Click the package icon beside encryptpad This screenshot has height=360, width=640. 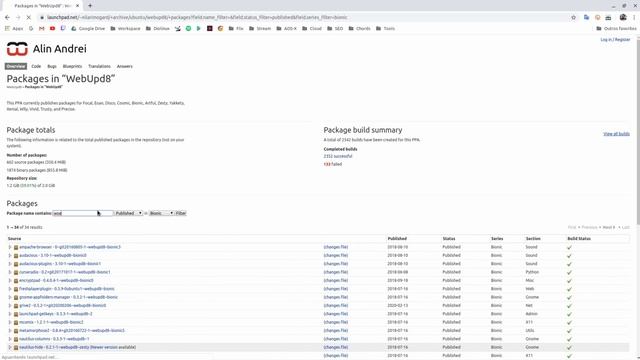[x=16, y=281]
